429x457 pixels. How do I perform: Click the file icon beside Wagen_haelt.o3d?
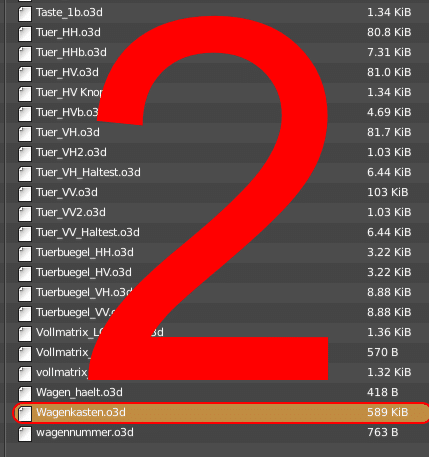pos(25,393)
